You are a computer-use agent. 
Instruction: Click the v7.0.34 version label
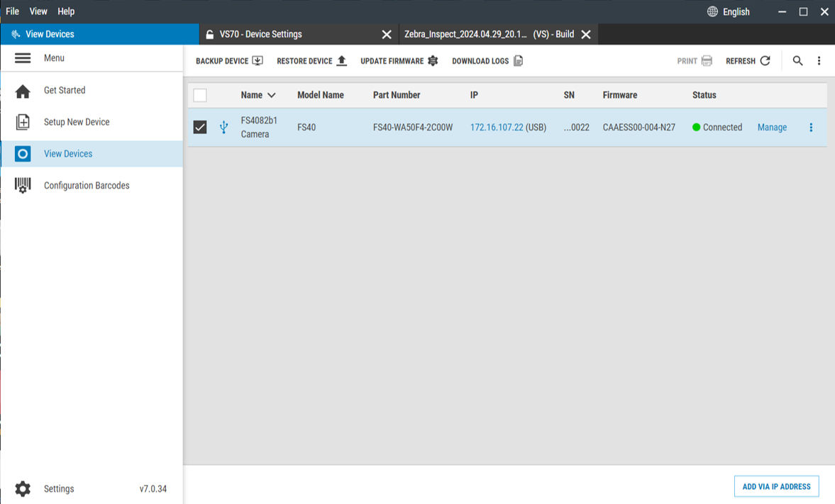click(153, 488)
